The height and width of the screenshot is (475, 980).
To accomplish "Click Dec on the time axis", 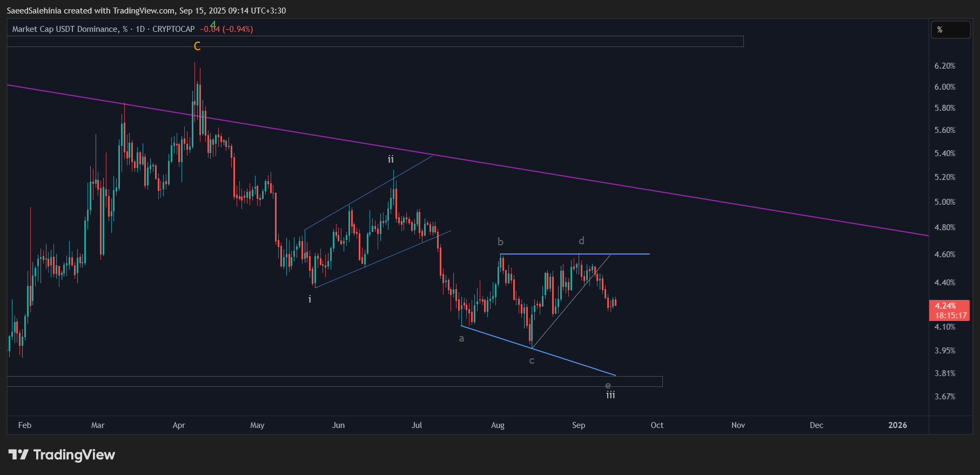I will click(x=816, y=425).
